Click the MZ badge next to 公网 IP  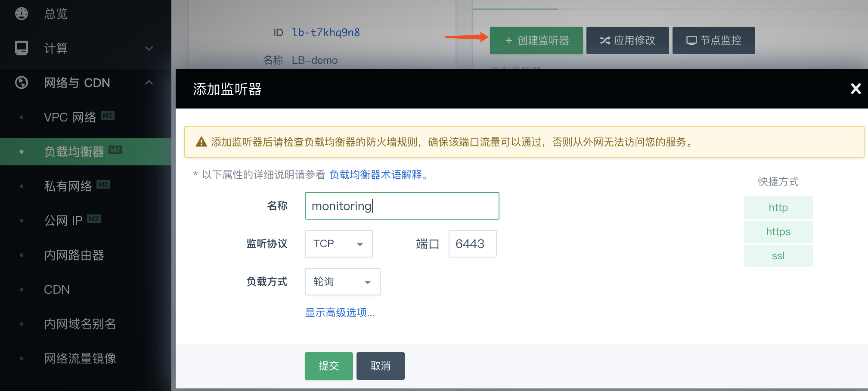(x=94, y=219)
